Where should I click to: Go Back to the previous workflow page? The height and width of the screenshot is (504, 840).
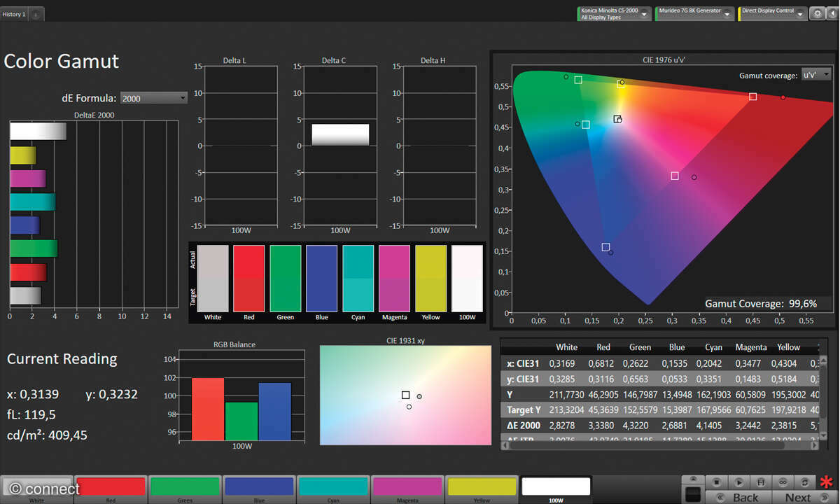tap(738, 497)
